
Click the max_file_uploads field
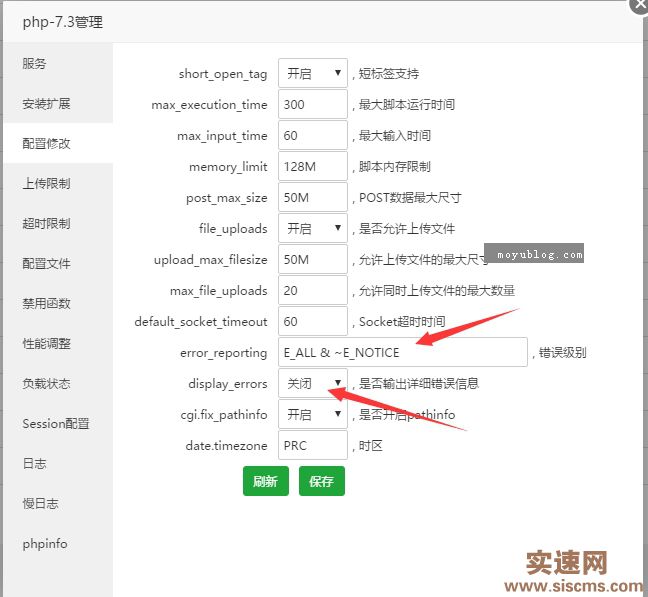[x=313, y=290]
